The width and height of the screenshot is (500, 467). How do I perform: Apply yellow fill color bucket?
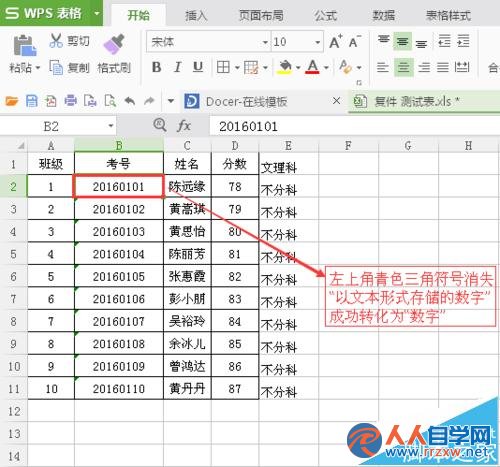click(x=284, y=67)
